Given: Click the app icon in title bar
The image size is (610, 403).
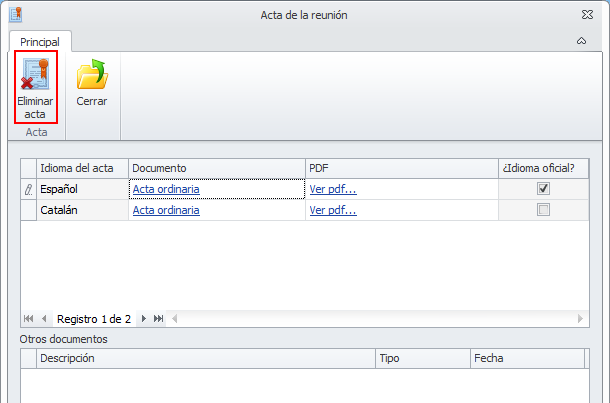Looking at the screenshot, I should coord(14,14).
